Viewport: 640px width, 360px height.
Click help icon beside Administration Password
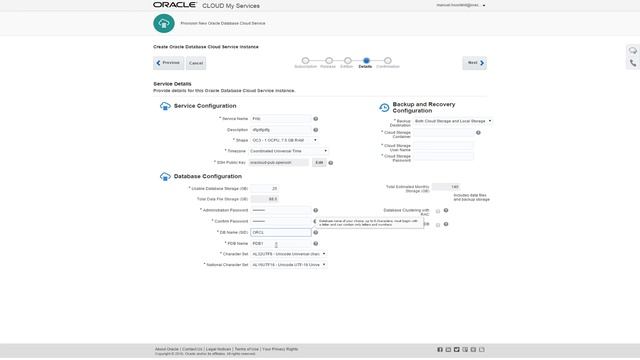(x=316, y=210)
